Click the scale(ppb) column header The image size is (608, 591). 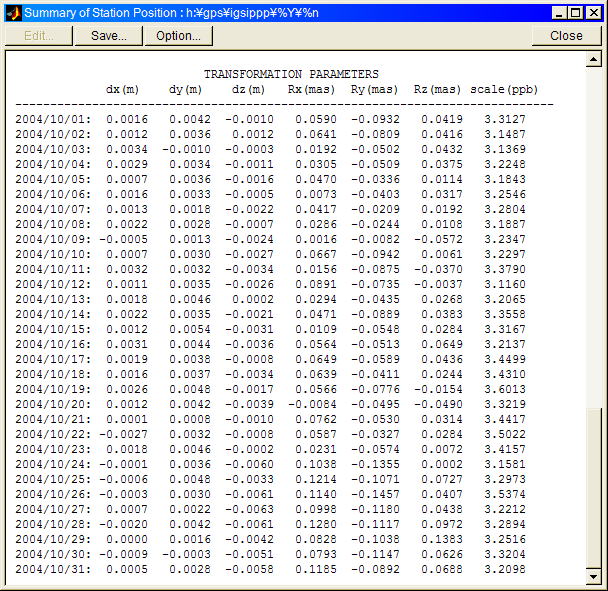point(504,89)
